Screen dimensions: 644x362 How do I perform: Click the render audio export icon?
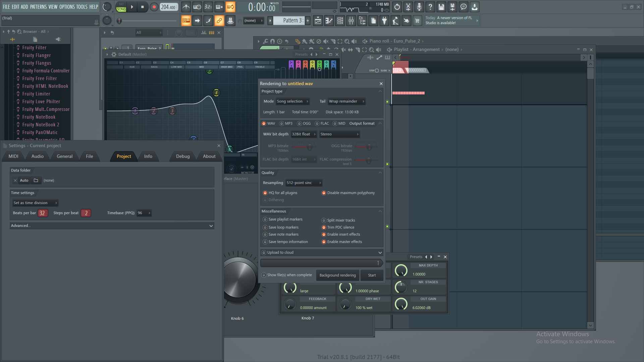(x=452, y=7)
